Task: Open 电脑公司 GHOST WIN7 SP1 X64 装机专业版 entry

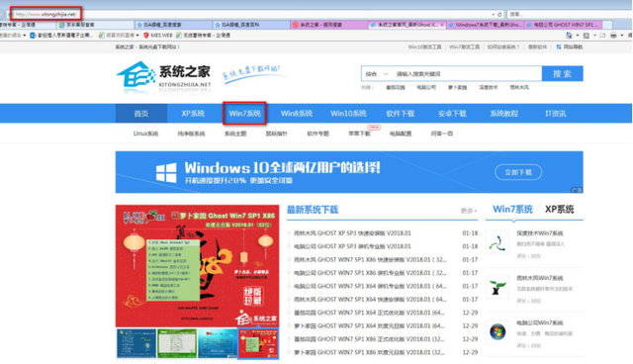Action: point(370,286)
